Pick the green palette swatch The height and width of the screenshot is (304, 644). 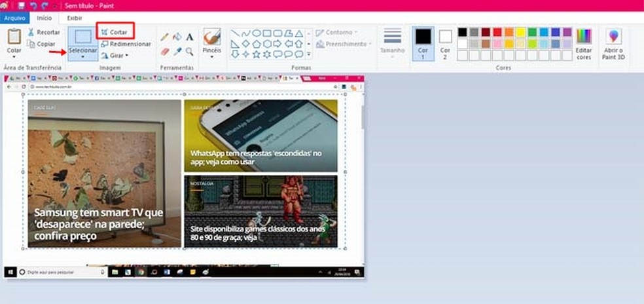[x=532, y=32]
